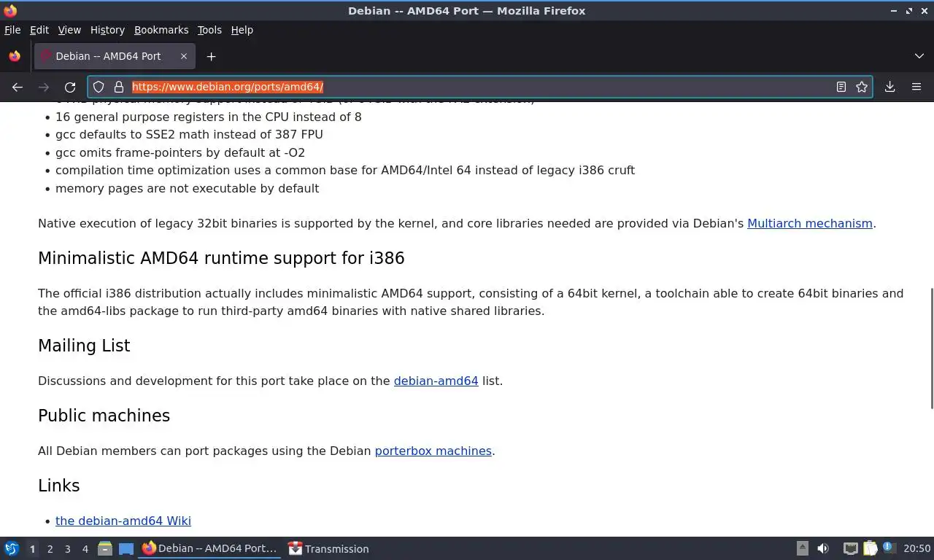Viewport: 934px width, 560px height.
Task: Click the Public machines heading
Action: click(x=104, y=416)
